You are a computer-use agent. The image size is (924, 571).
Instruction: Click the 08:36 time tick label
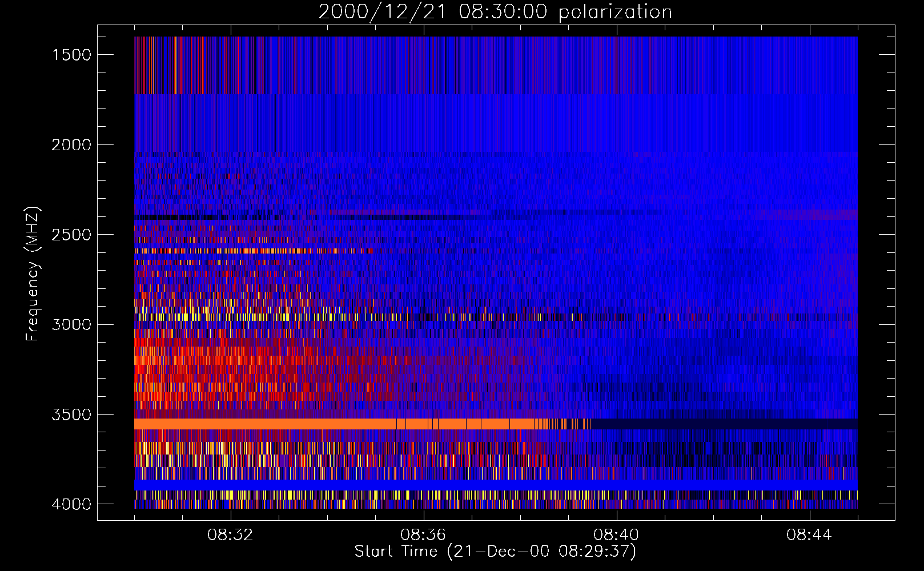click(423, 535)
